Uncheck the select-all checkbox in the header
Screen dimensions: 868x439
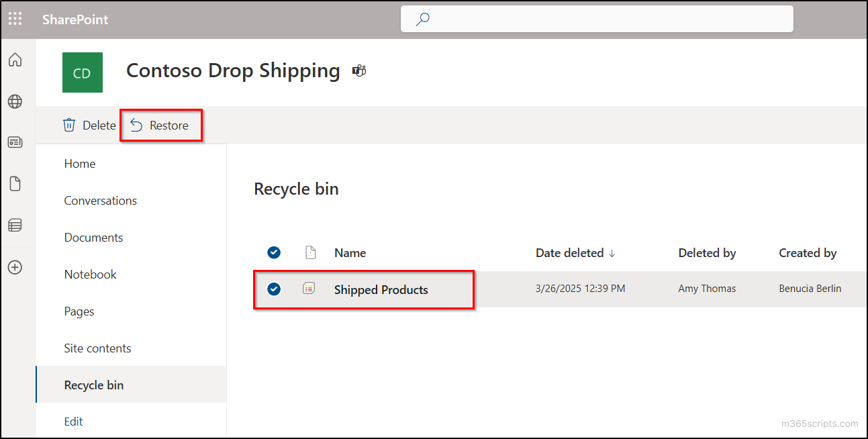tap(274, 252)
